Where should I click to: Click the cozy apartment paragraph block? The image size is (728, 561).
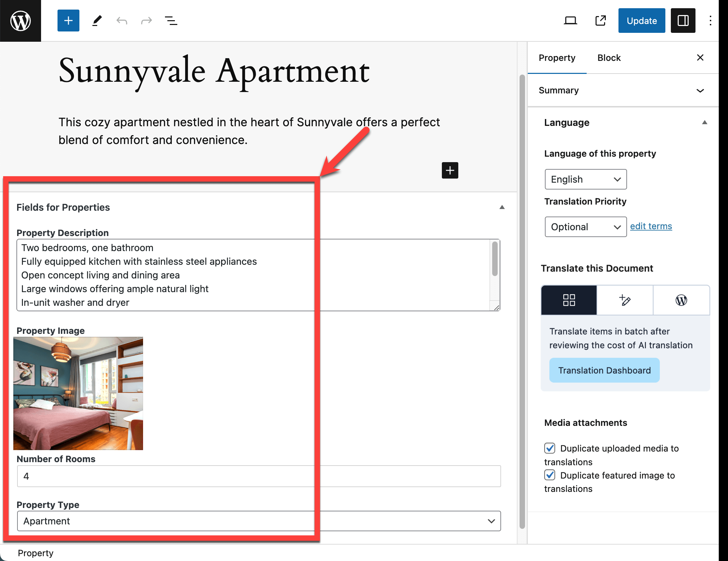[249, 131]
